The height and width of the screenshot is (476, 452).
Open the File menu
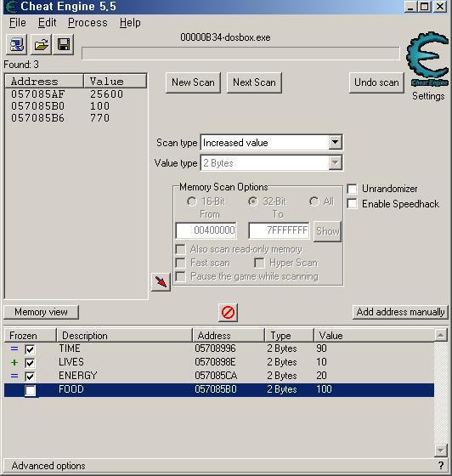(18, 23)
